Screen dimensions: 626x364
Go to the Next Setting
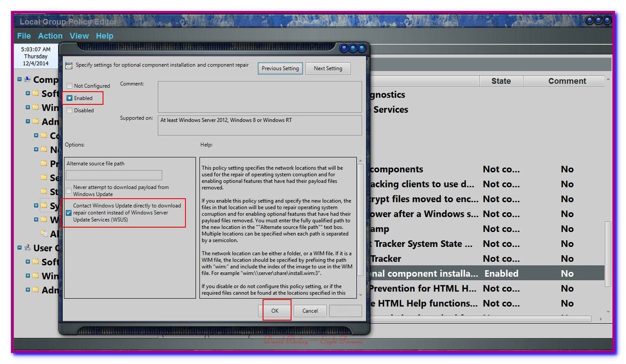(x=328, y=68)
